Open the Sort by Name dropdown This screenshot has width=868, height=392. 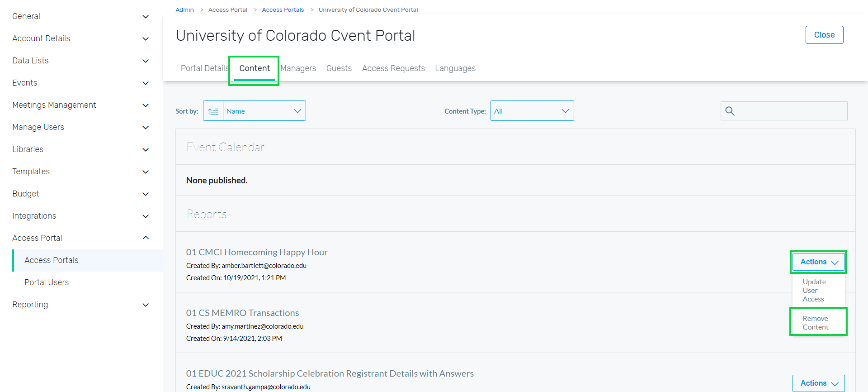(x=264, y=111)
